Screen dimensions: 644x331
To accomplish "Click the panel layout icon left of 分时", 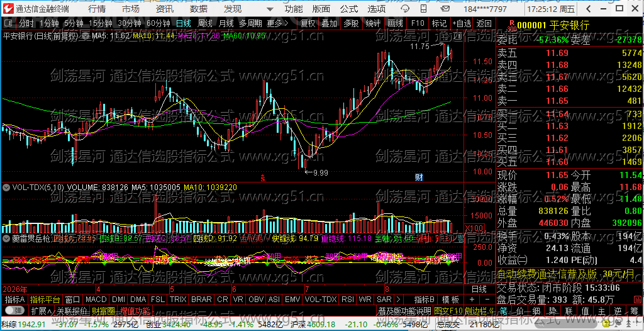I will pyautogui.click(x=9, y=23).
